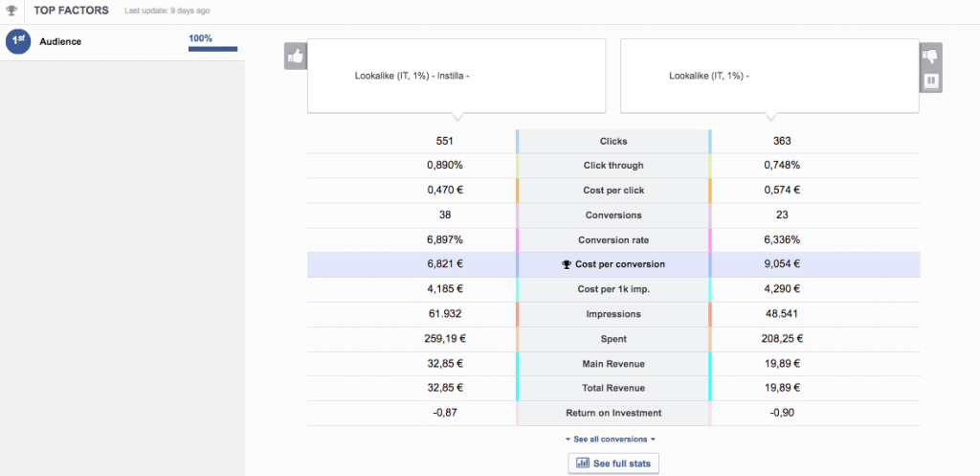Click the 61.932 impressions value
Image resolution: width=980 pixels, height=476 pixels.
(x=444, y=314)
